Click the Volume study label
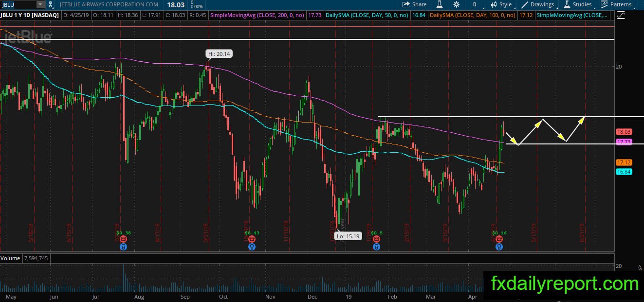644x302 pixels. (10, 258)
